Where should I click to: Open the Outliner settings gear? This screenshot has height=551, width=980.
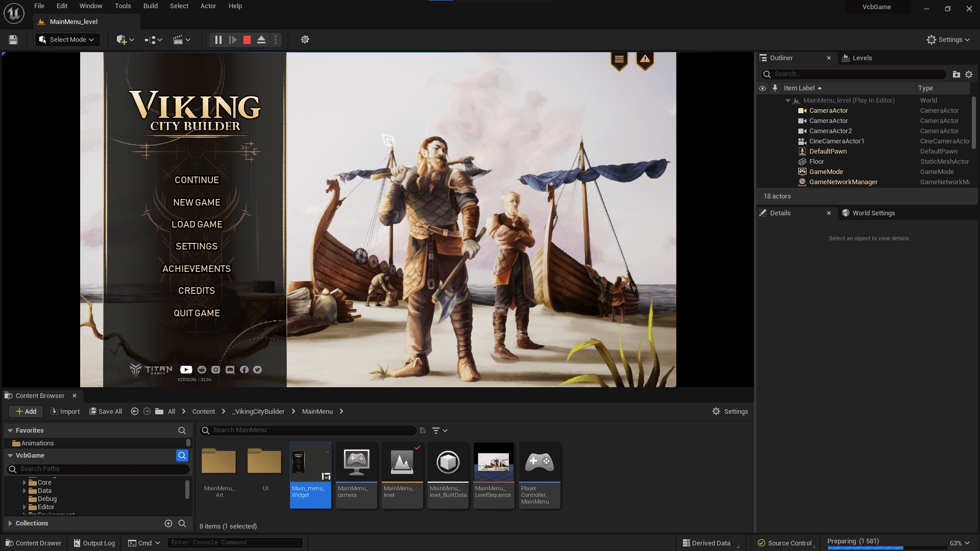pos(969,74)
